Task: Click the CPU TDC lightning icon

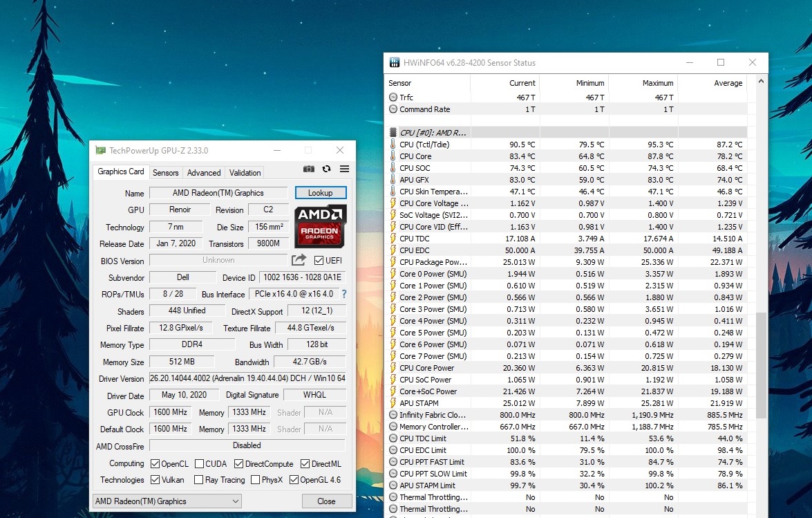Action: click(x=393, y=239)
